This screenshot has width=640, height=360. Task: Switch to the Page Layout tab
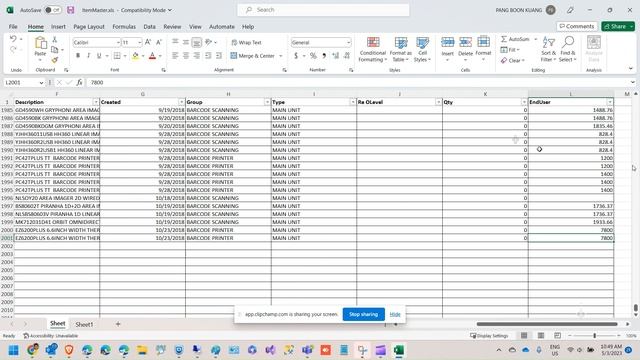(89, 27)
